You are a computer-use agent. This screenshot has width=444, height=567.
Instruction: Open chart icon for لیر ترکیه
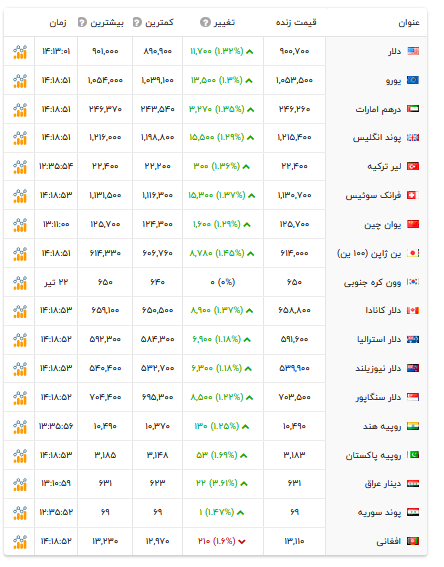[x=20, y=167]
